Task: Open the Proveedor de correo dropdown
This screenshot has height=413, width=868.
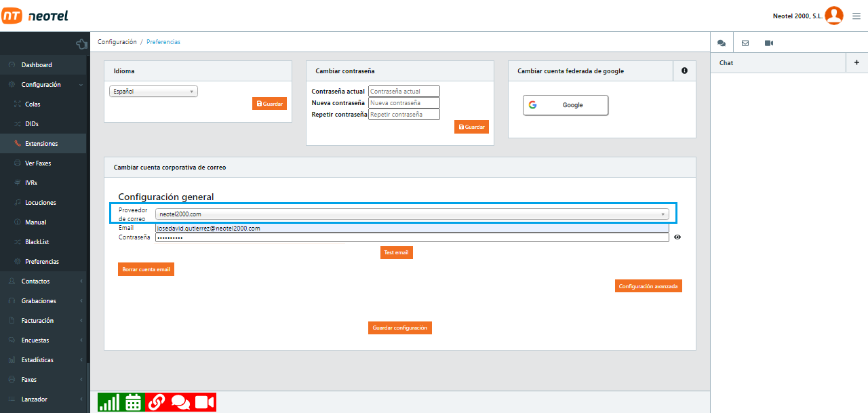Action: (412, 214)
